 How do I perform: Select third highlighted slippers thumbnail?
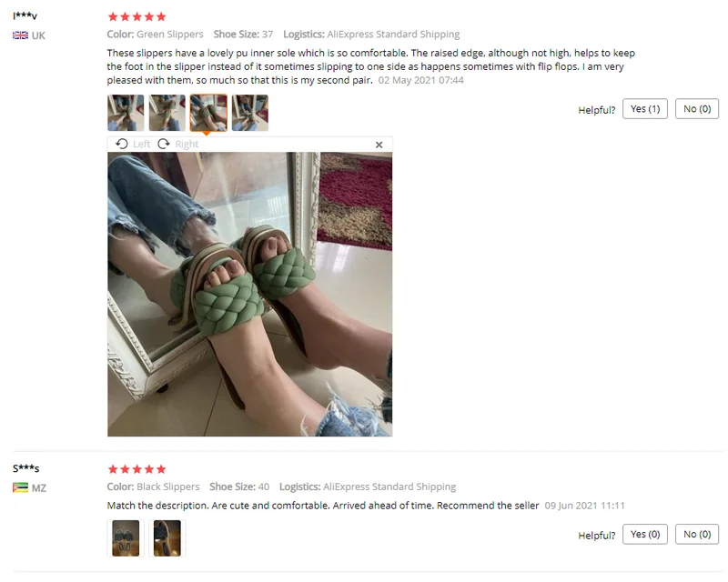[208, 113]
